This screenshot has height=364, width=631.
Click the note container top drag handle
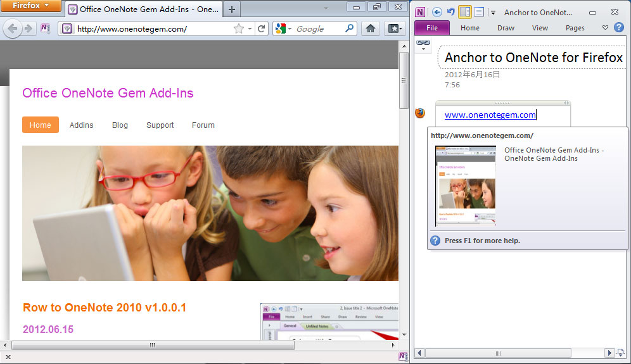502,103
